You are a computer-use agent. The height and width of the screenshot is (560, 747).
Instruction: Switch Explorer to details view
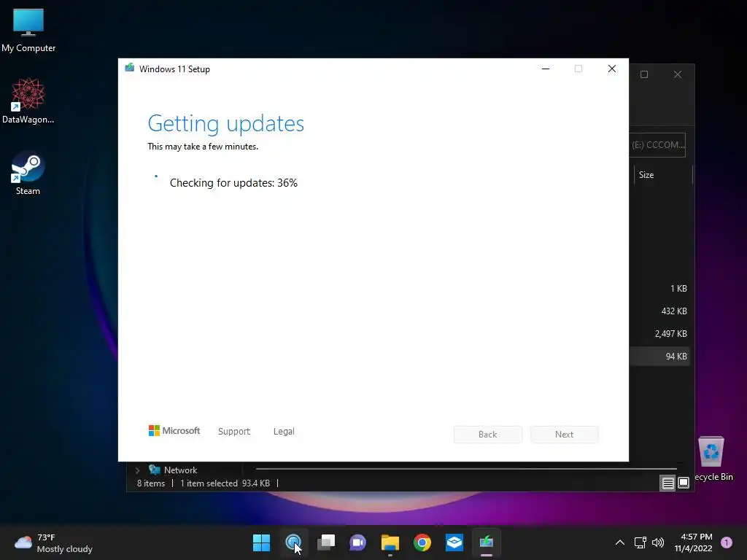tap(668, 483)
